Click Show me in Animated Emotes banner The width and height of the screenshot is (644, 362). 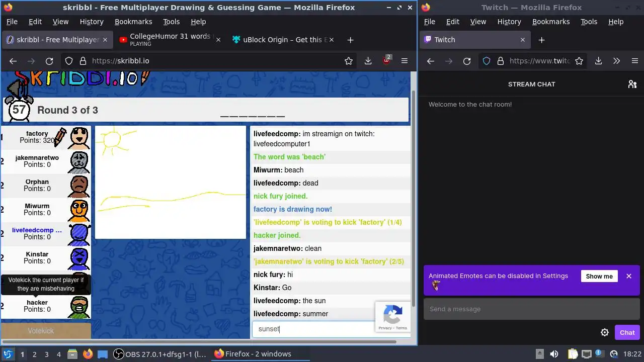coord(599,276)
